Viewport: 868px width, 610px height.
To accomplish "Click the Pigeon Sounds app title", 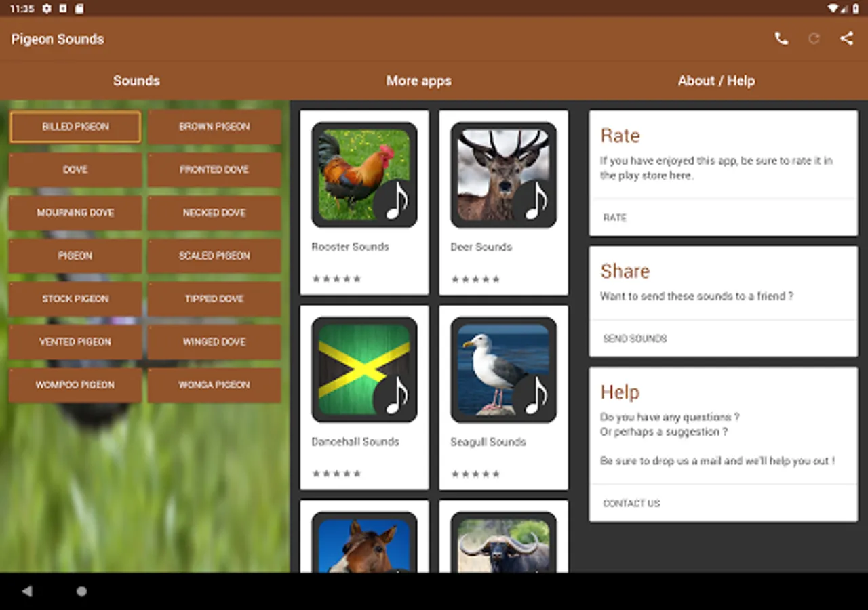I will point(58,39).
